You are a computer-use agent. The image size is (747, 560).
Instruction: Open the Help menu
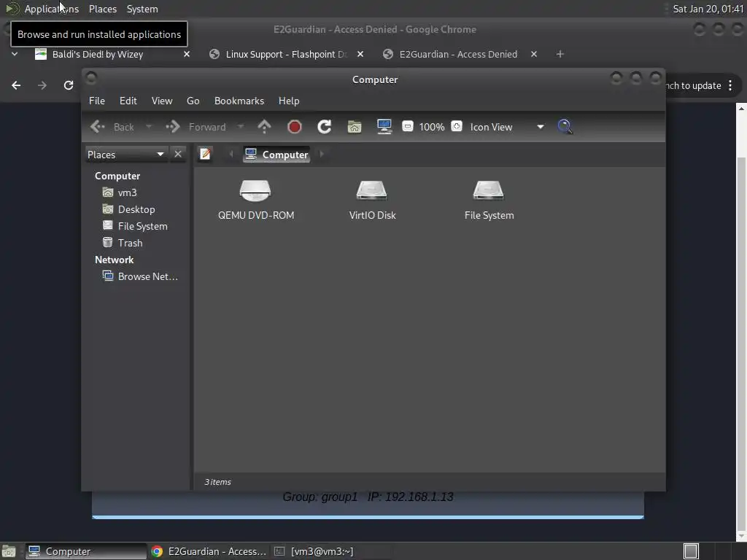[289, 101]
